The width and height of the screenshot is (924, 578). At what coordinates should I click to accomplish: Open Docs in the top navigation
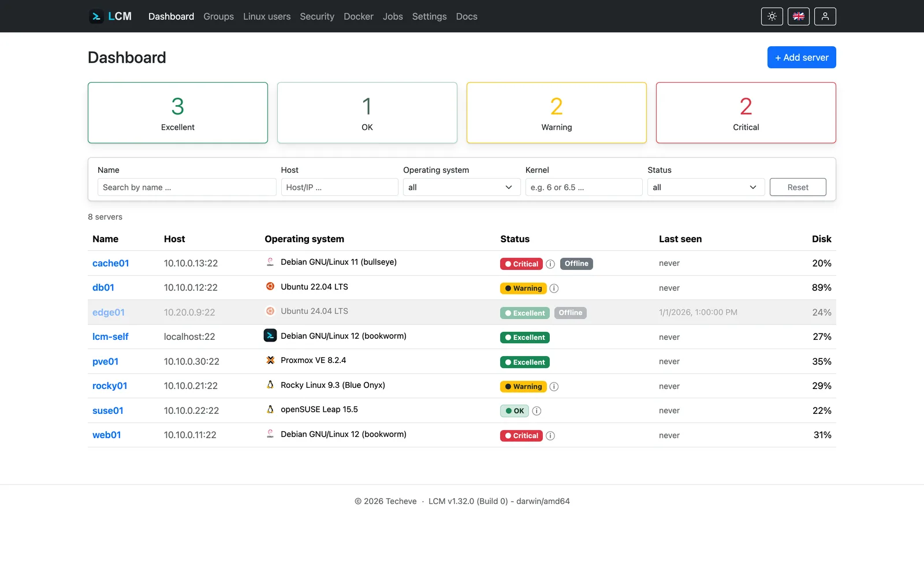(467, 16)
